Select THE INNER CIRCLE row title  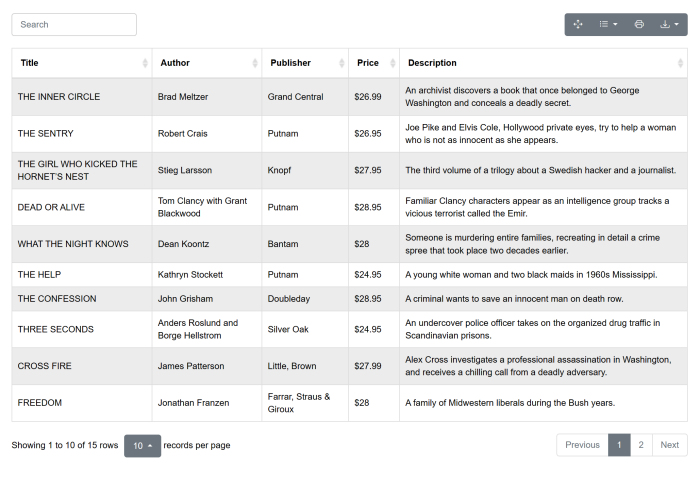coord(58,97)
